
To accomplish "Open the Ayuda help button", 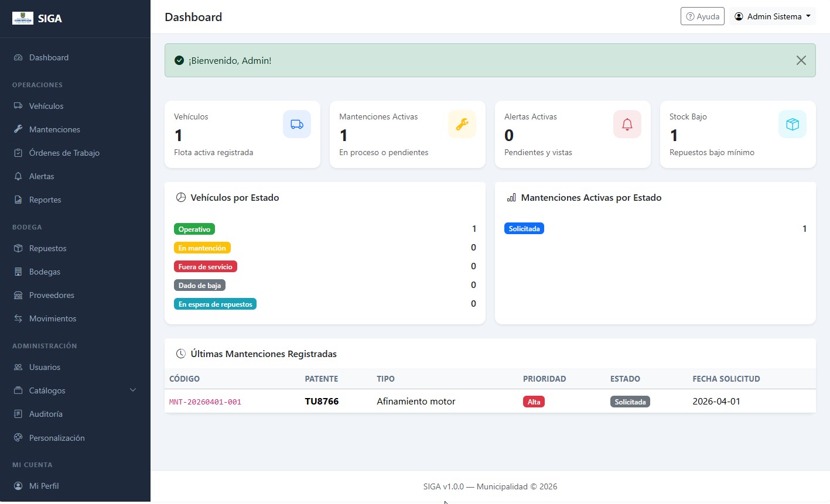I will click(702, 16).
